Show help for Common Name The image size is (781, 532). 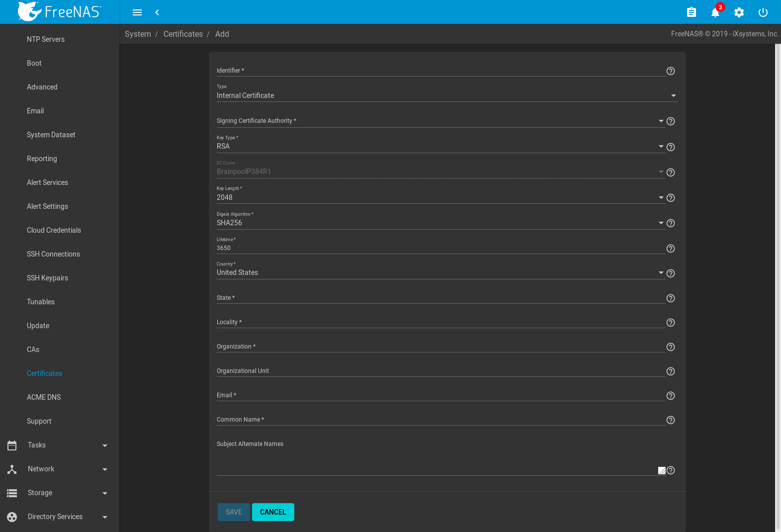click(671, 420)
